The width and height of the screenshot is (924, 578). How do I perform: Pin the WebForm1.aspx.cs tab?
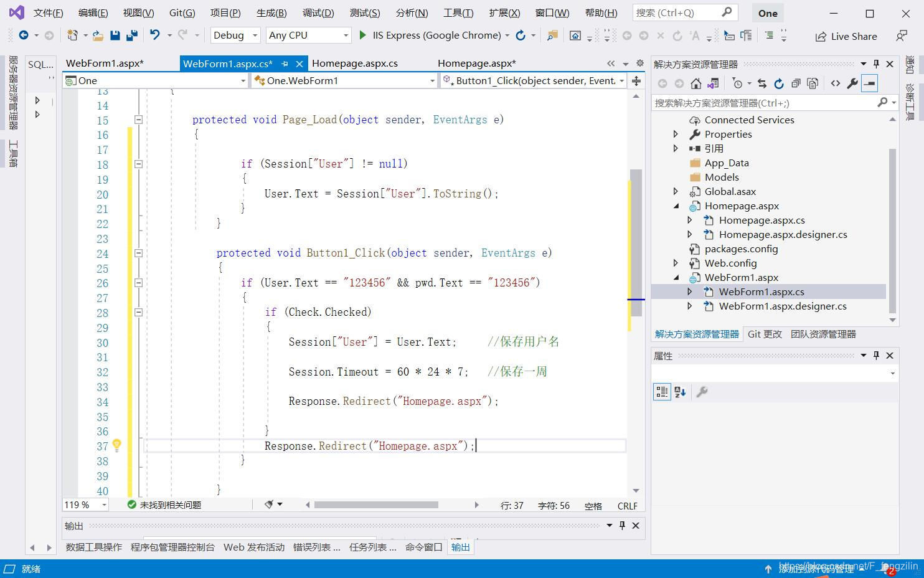coord(285,64)
